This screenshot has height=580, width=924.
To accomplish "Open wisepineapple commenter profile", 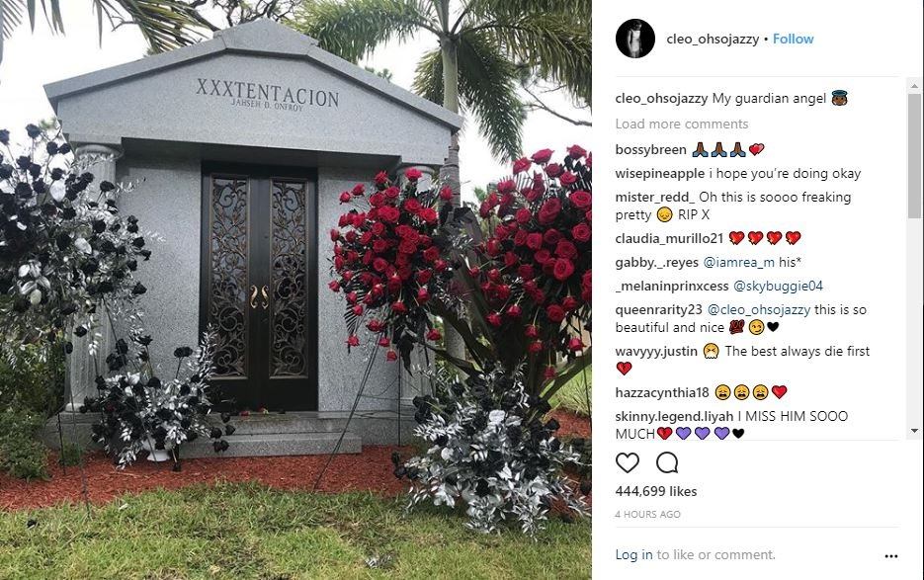I will point(659,173).
